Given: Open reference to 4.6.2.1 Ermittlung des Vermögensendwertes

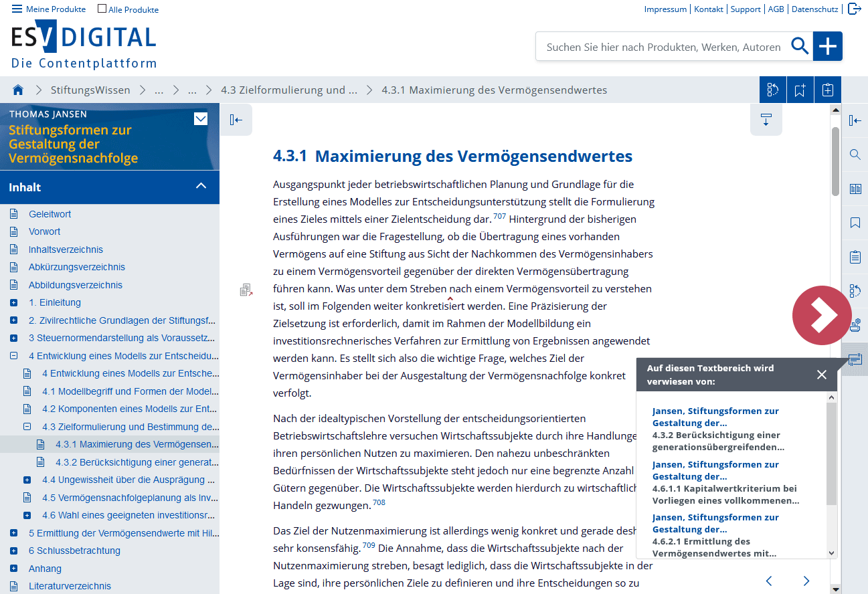Looking at the screenshot, I should [714, 547].
